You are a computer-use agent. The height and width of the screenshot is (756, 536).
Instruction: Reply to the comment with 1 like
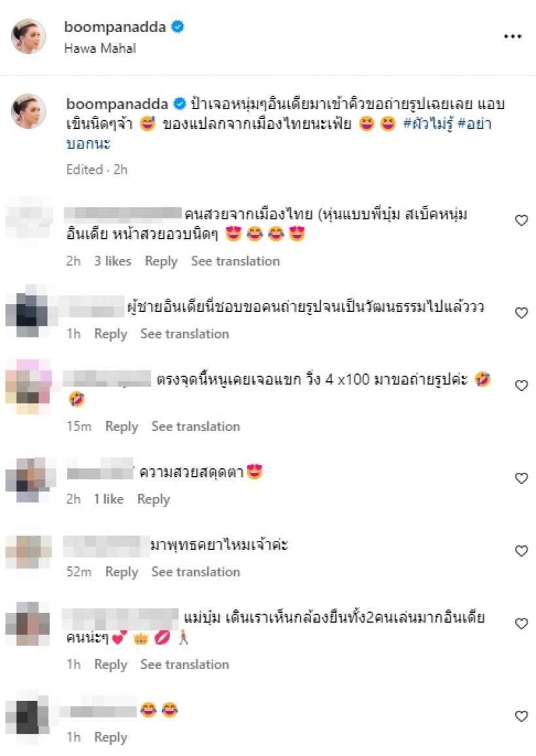click(153, 500)
